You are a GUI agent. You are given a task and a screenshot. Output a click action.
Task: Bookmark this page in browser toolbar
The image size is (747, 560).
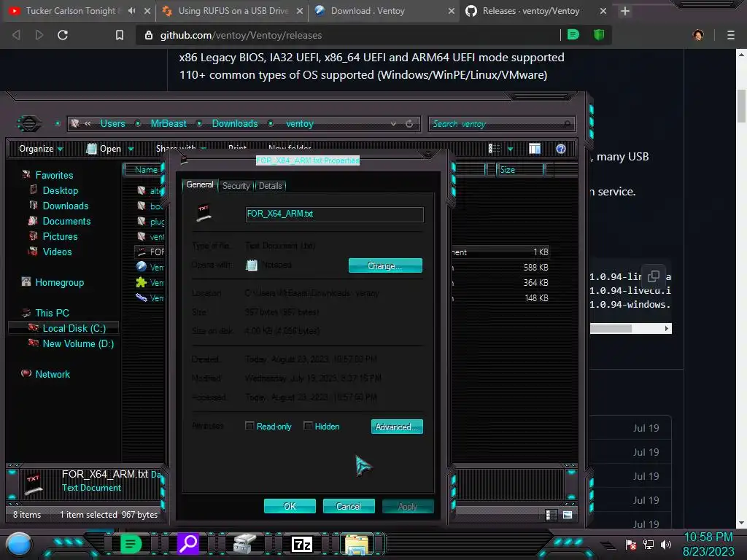pos(120,35)
